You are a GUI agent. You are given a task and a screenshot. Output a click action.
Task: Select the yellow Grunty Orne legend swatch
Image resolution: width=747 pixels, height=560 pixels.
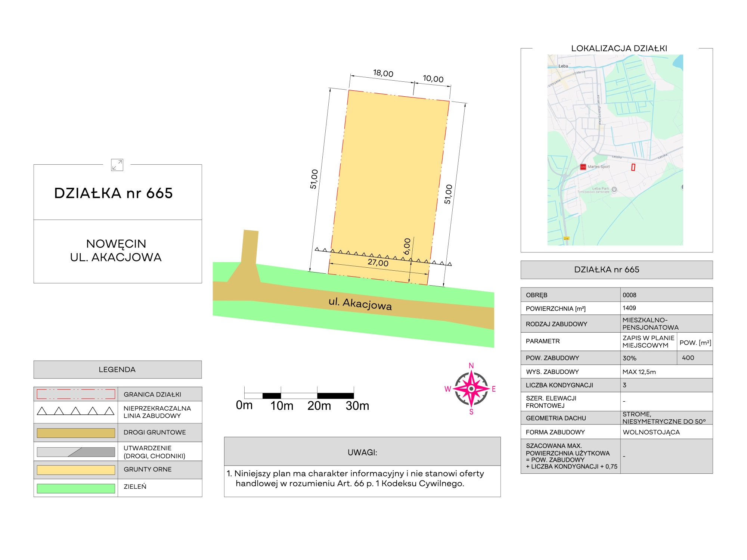pyautogui.click(x=76, y=470)
